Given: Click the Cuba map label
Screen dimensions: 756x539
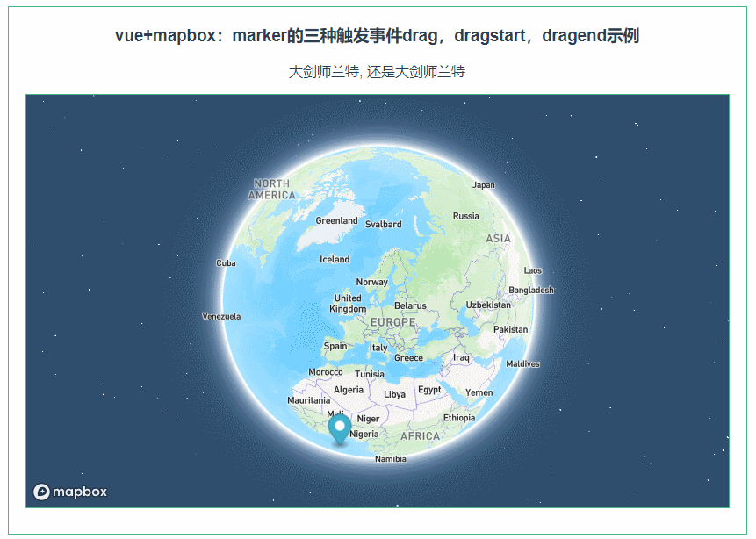Looking at the screenshot, I should 226,263.
